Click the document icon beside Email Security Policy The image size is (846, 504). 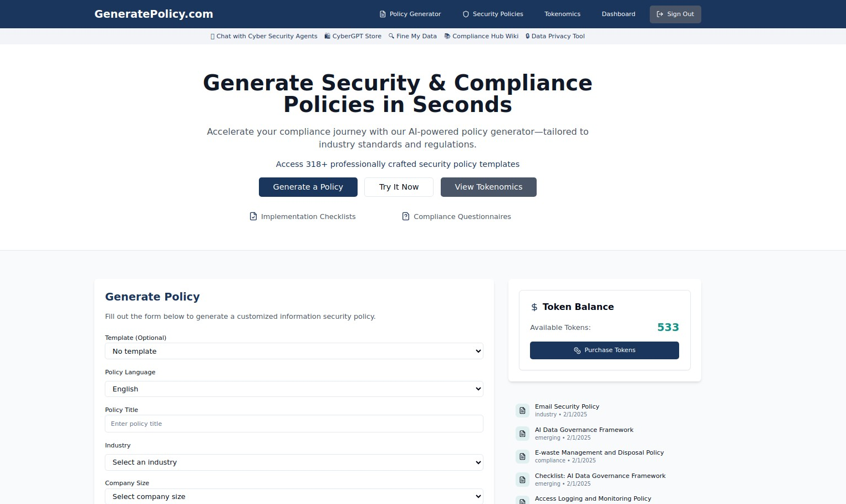tap(522, 410)
